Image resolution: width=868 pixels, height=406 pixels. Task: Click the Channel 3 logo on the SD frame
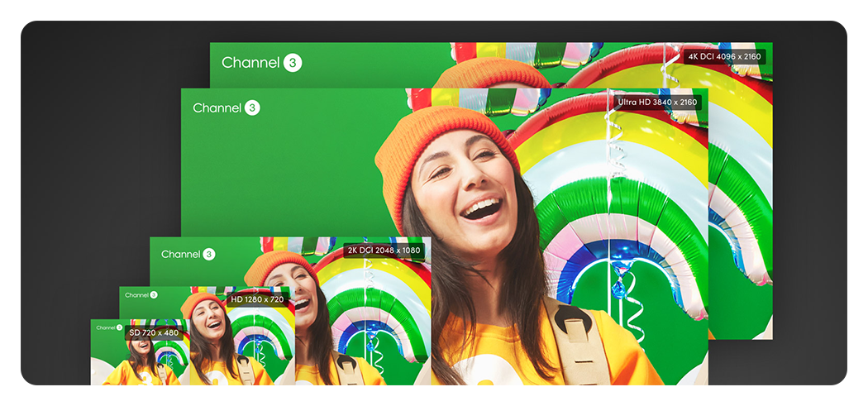click(110, 327)
